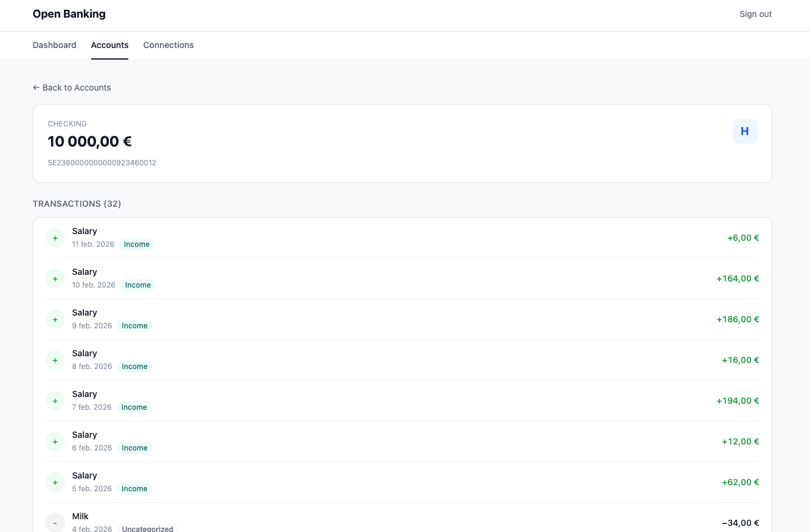
Task: Click the blue H bank logo icon
Action: 744,131
